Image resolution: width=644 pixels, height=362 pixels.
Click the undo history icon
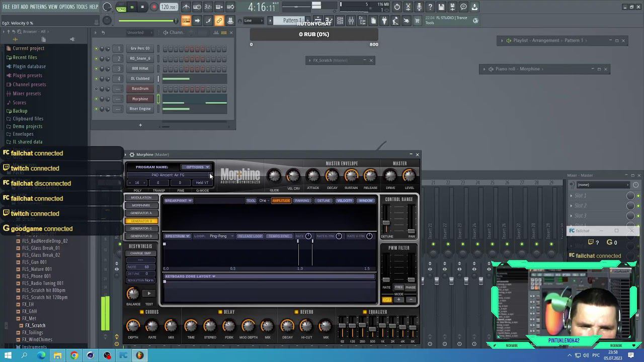pos(397,7)
